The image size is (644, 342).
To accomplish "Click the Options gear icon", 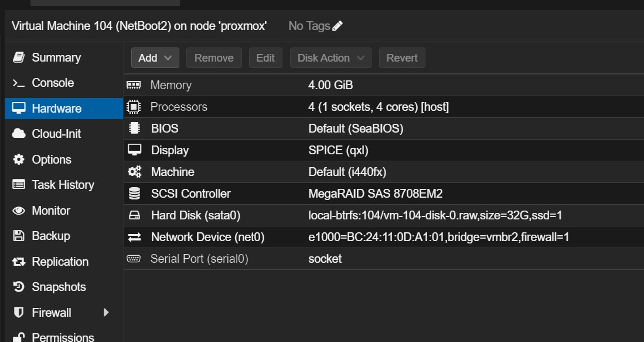I will click(x=19, y=159).
